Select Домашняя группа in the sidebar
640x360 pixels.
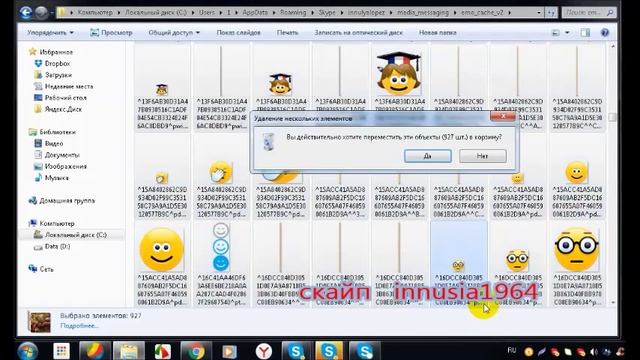point(67,201)
